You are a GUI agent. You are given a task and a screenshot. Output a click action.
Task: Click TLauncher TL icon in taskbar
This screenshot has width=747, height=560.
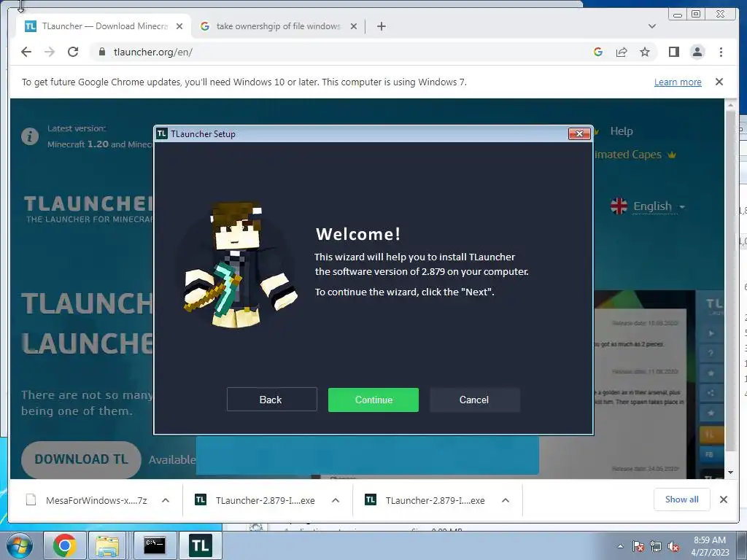[x=200, y=545]
